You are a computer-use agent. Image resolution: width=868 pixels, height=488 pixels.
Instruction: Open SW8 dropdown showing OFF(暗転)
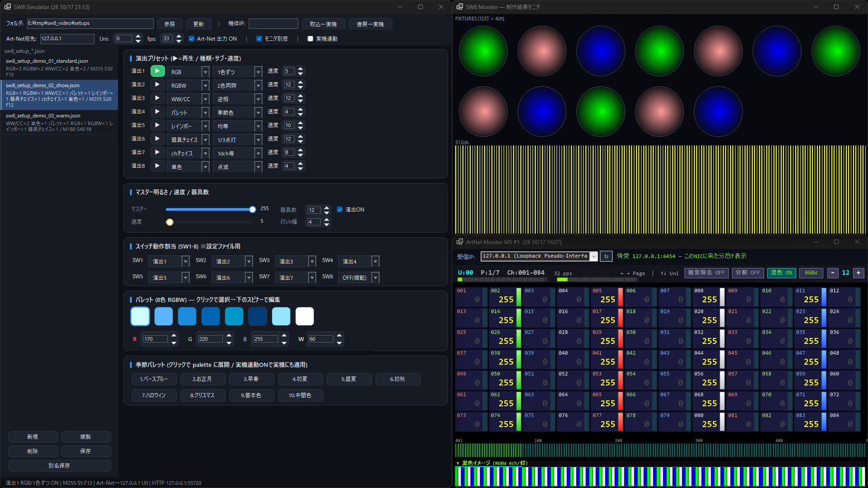point(359,277)
